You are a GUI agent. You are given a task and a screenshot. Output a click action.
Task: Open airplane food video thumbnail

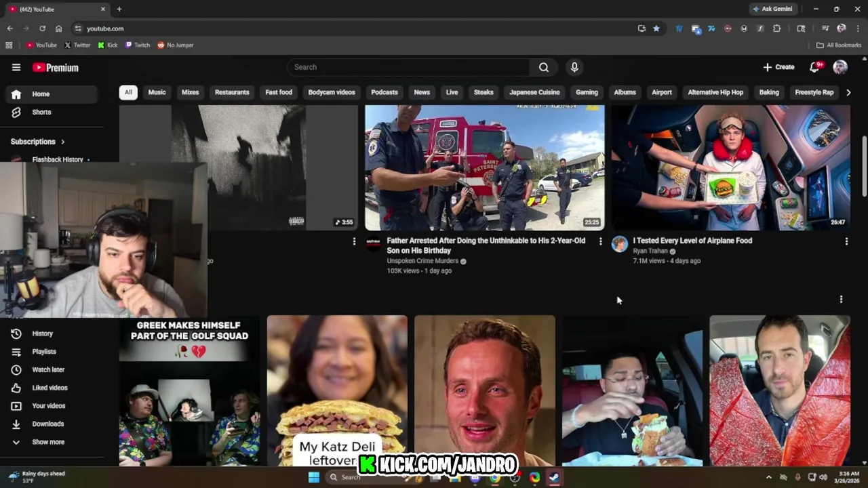click(x=731, y=168)
